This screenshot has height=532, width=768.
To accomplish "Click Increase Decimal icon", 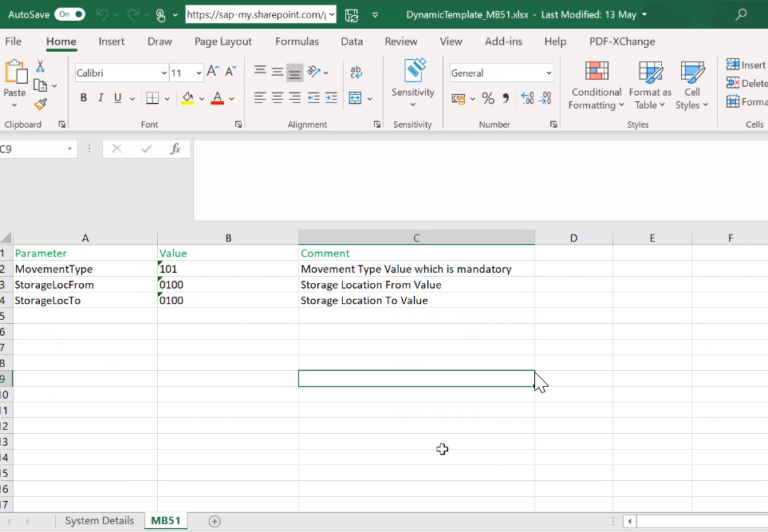I will tap(527, 98).
